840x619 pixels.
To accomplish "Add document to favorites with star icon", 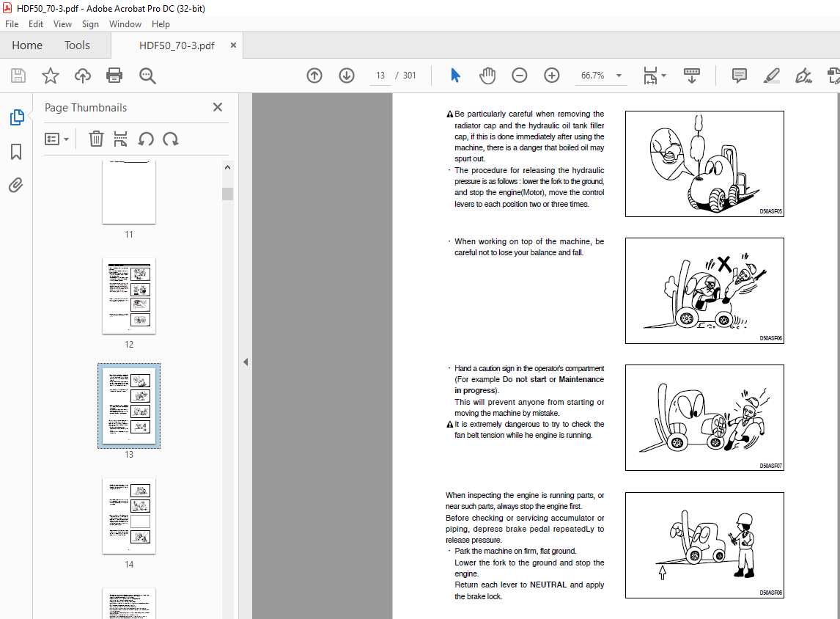I will (x=51, y=76).
